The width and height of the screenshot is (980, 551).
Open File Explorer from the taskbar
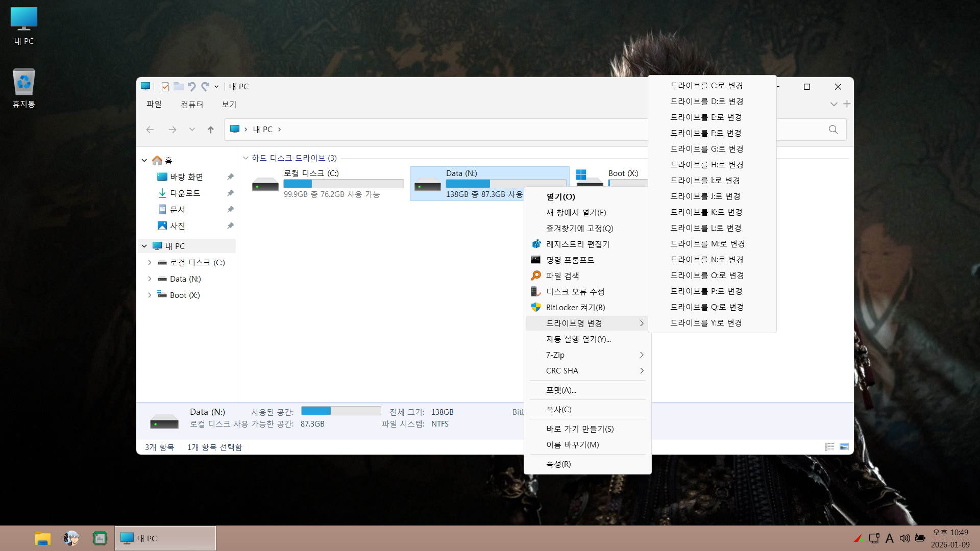(43, 538)
